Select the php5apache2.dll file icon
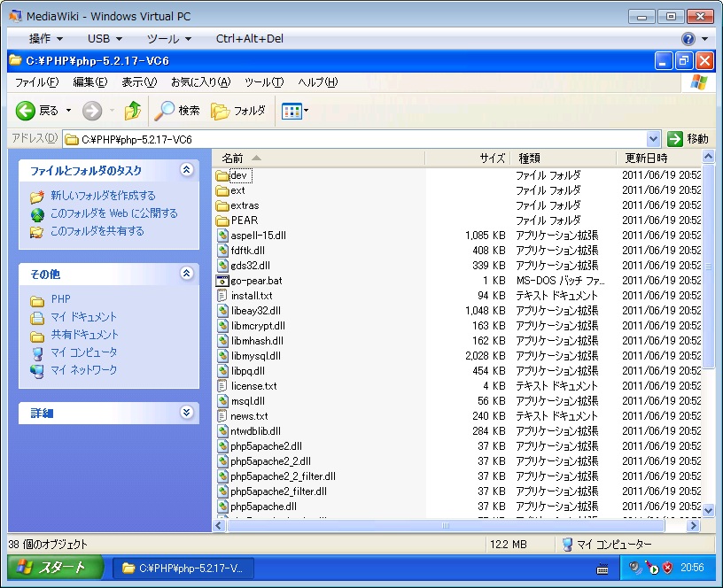Viewport: 723px width, 588px height. [222, 446]
